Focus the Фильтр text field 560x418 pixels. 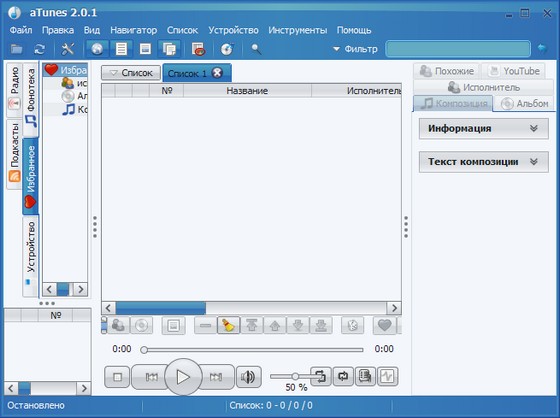click(458, 49)
